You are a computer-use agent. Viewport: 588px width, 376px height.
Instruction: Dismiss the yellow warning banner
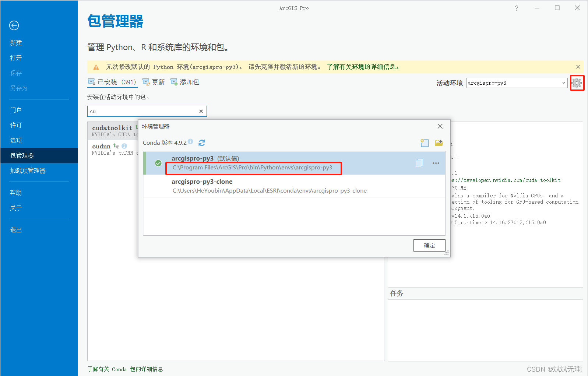click(x=578, y=67)
